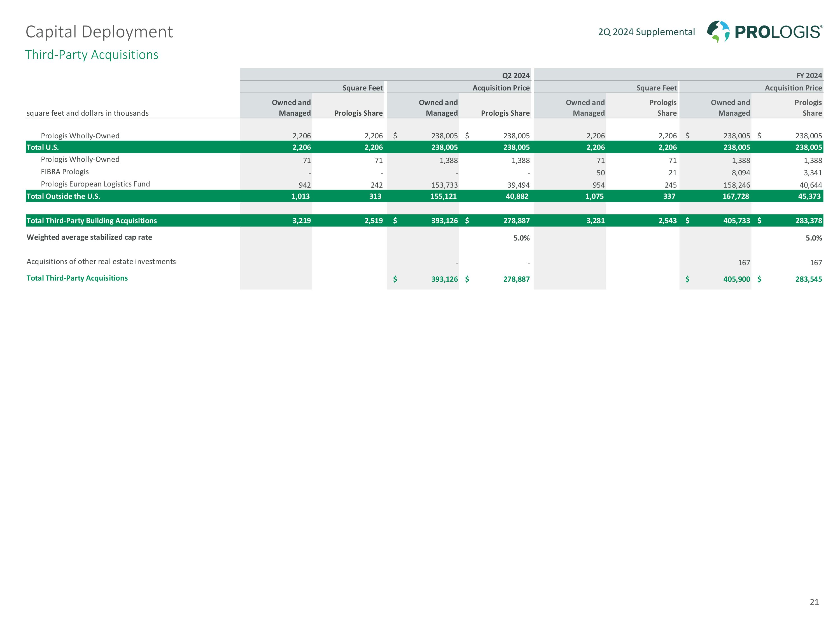The image size is (840, 630).
Task: Click "Prologis Wholly-Owned" label above Total U.S.
Action: pos(80,136)
